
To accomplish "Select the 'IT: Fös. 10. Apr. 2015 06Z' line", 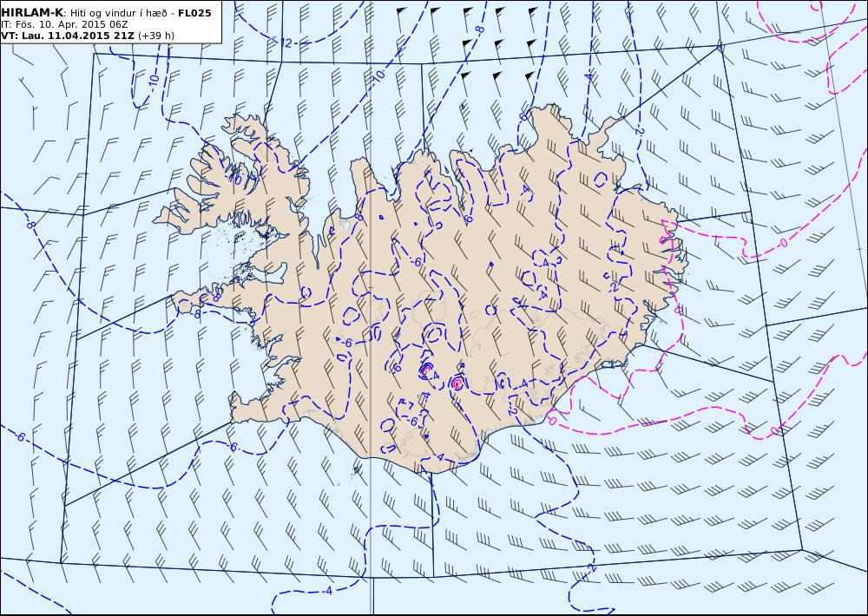I will pos(64,25).
